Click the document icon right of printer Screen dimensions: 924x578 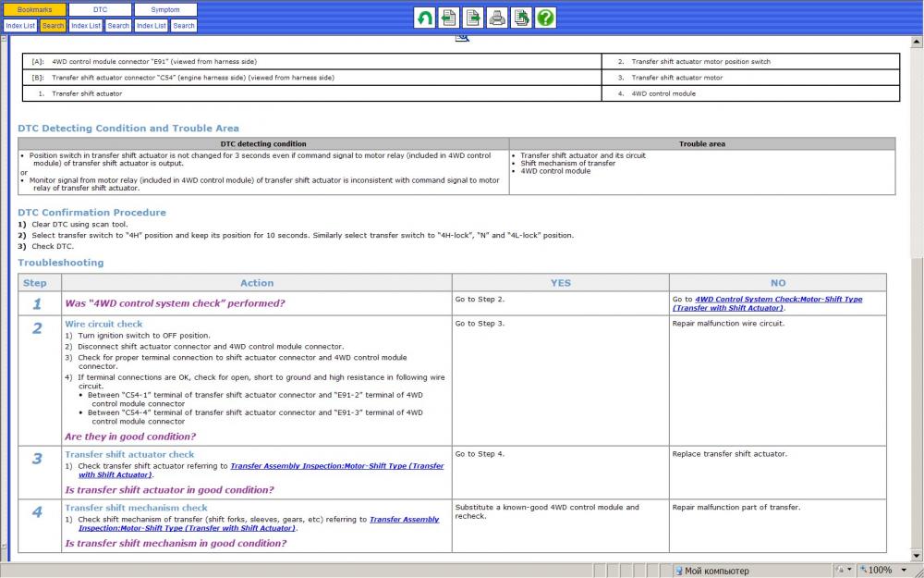521,18
